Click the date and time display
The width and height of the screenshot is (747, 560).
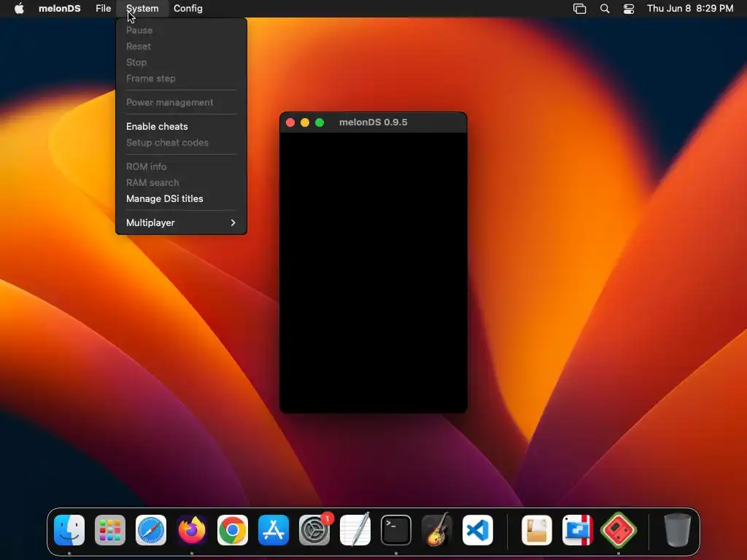tap(690, 9)
